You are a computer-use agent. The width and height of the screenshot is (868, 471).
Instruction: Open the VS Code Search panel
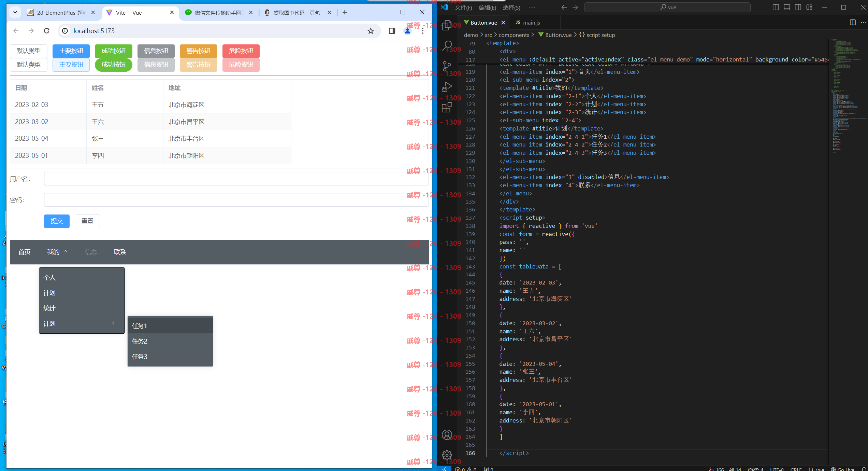click(x=447, y=45)
